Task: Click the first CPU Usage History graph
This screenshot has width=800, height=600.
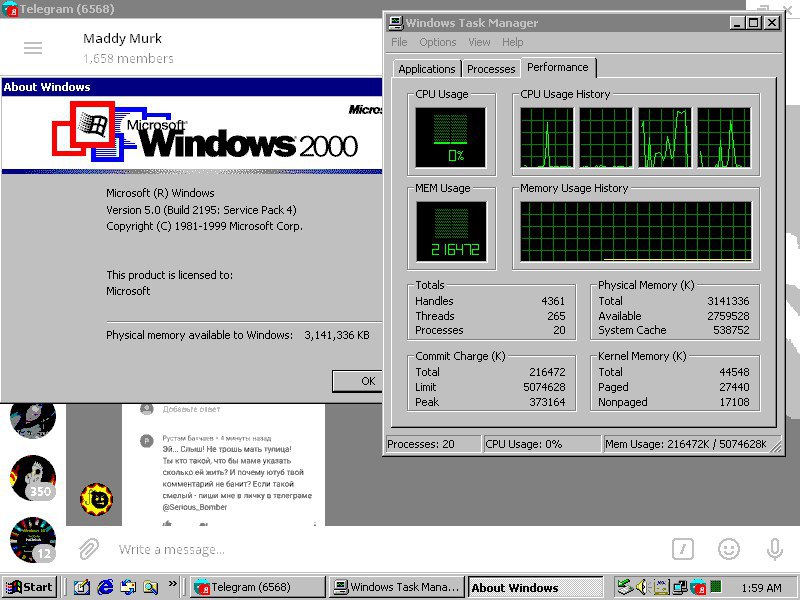Action: coord(547,137)
